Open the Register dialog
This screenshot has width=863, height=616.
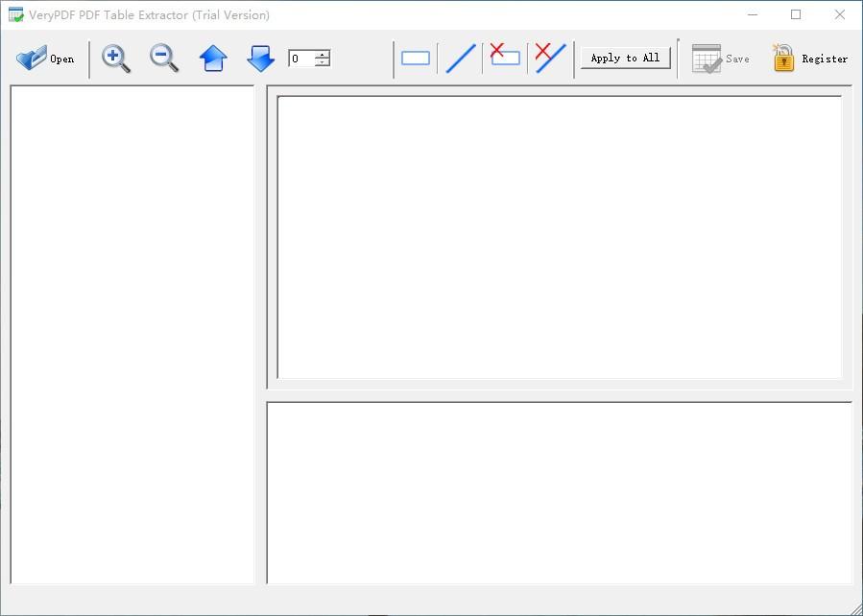click(x=810, y=59)
